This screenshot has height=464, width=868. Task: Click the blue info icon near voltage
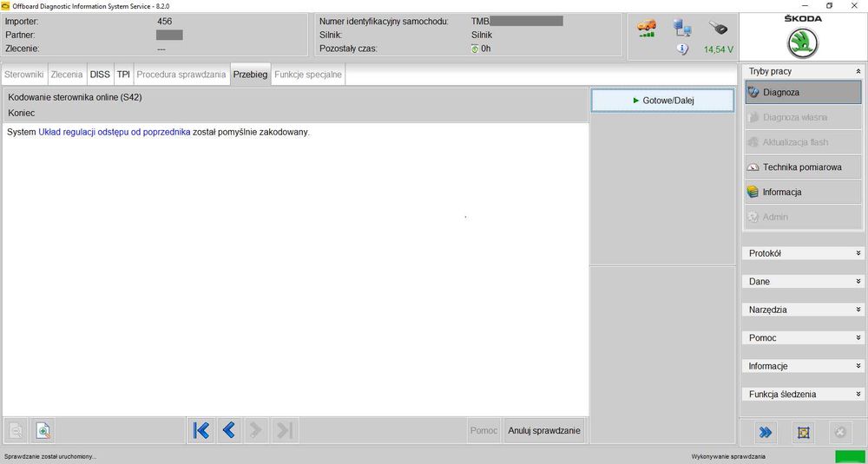682,49
